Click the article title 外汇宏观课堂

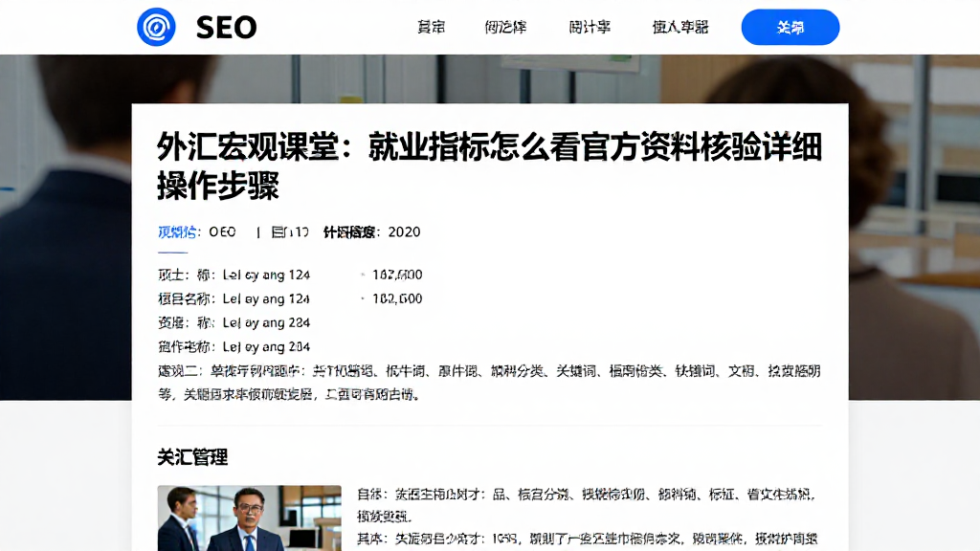(489, 166)
